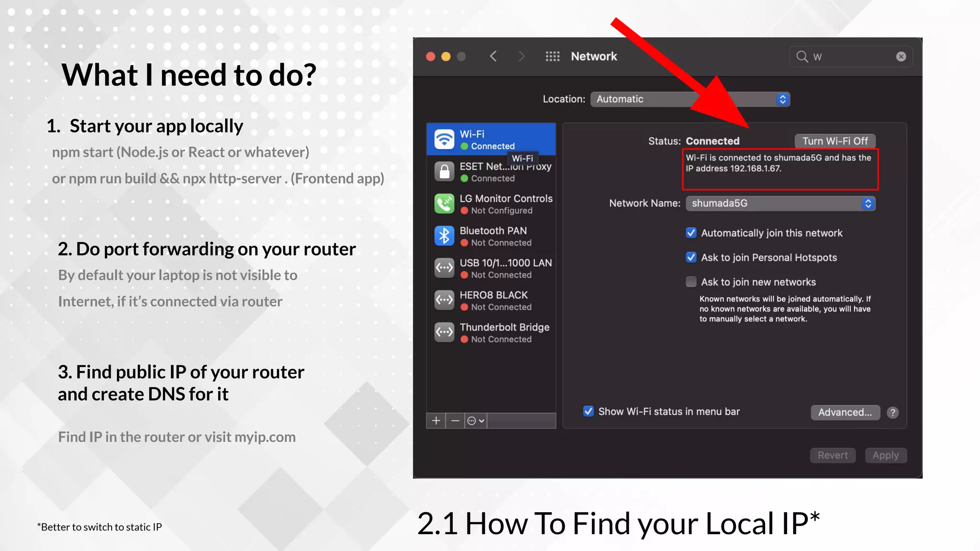Click the Wi-Fi IP address status text
980x551 pixels.
coord(779,163)
